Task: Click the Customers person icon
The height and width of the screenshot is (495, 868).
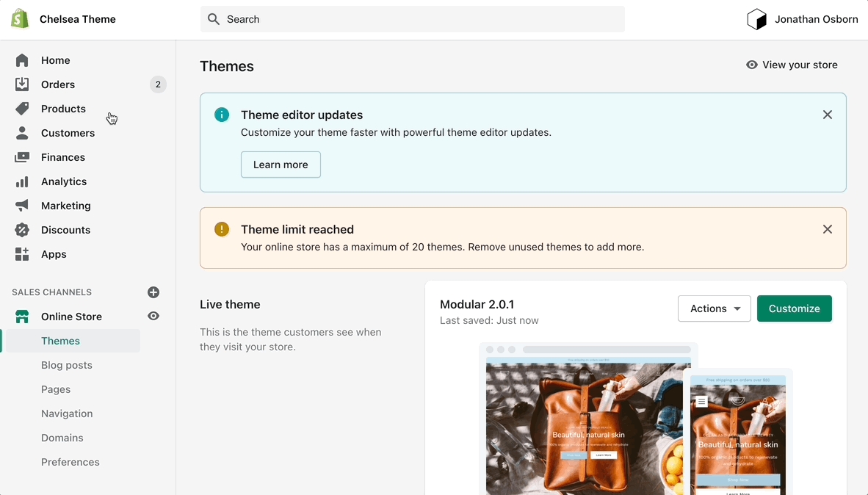Action: pyautogui.click(x=22, y=133)
